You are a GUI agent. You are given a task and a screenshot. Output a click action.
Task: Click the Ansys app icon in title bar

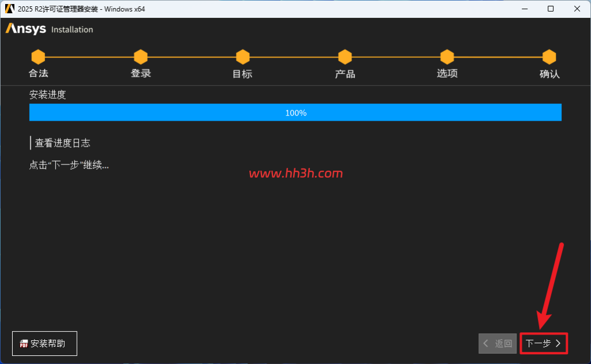[9, 9]
